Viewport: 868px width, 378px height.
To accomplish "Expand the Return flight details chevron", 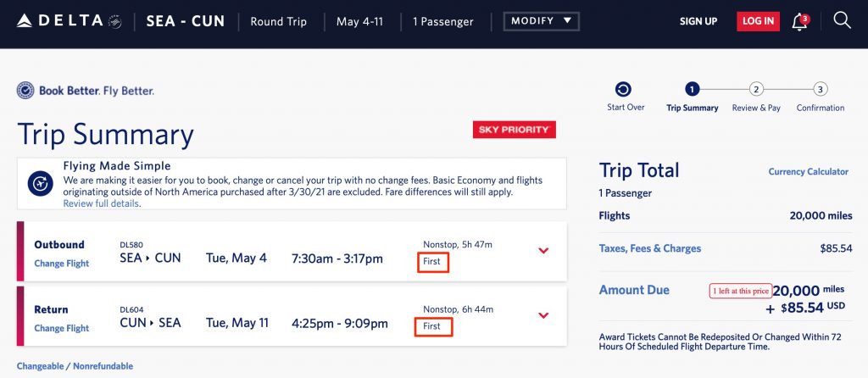I will pyautogui.click(x=543, y=315).
